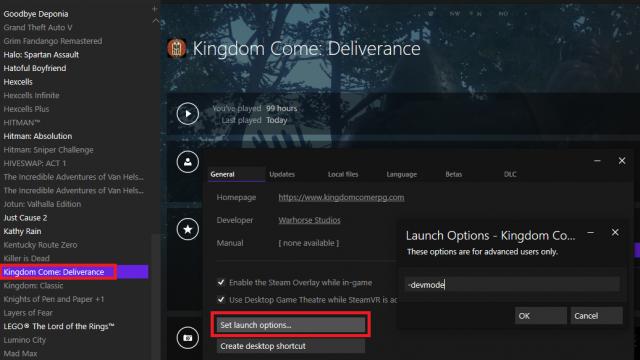640x360 pixels.
Task: Select Hitman: Absolution in library
Action: pos(38,136)
